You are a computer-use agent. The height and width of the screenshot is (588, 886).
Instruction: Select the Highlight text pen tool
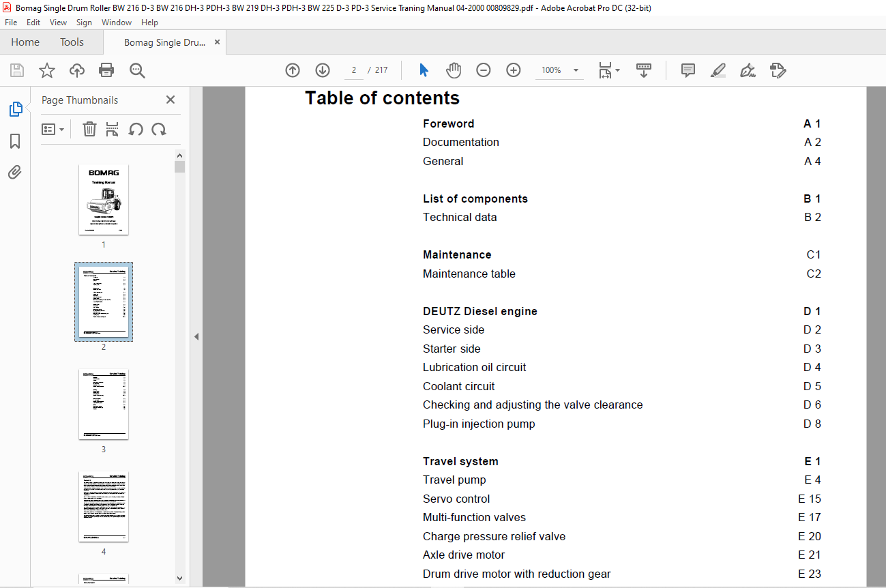coord(718,70)
